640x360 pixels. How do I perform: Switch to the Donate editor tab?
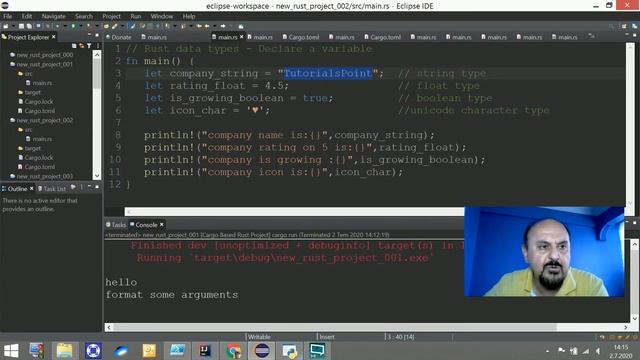[x=119, y=37]
